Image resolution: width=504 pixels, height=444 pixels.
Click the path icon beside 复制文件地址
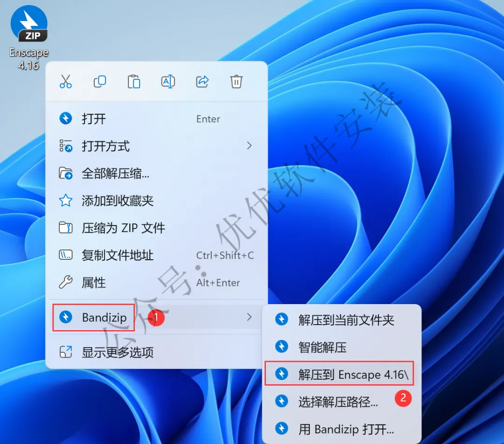(66, 255)
